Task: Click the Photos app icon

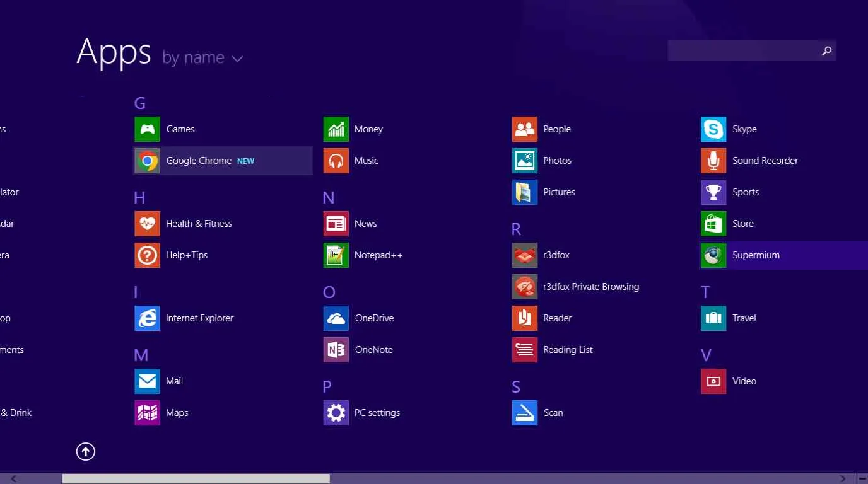Action: (x=525, y=161)
